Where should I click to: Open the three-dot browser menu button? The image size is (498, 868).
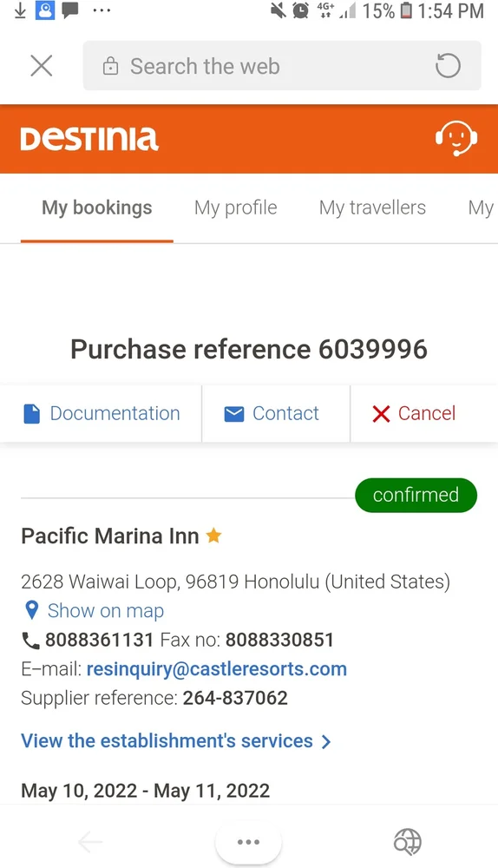[248, 842]
